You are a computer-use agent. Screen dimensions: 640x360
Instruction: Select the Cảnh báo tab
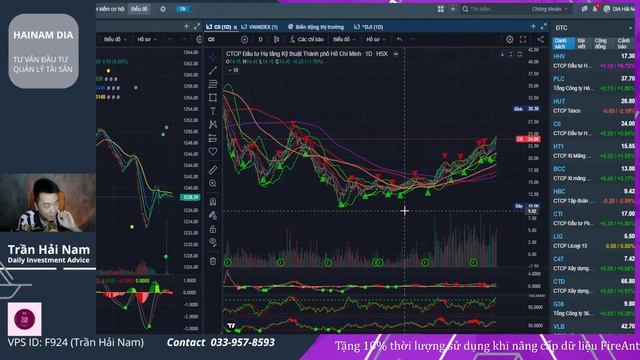624,43
